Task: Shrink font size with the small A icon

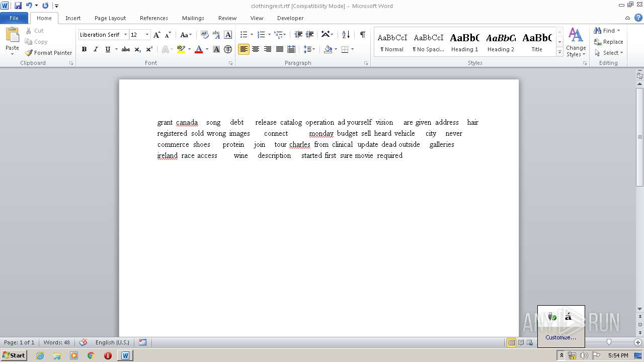Action: (x=168, y=35)
